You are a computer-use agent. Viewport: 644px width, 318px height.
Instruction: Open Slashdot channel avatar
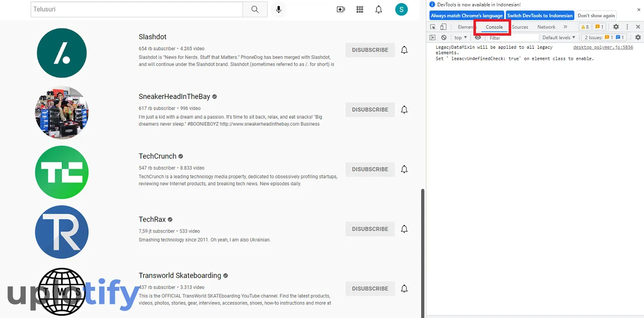62,53
